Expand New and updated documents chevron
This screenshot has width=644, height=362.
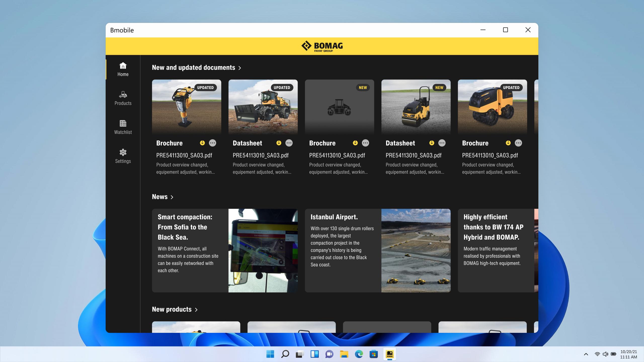point(240,68)
